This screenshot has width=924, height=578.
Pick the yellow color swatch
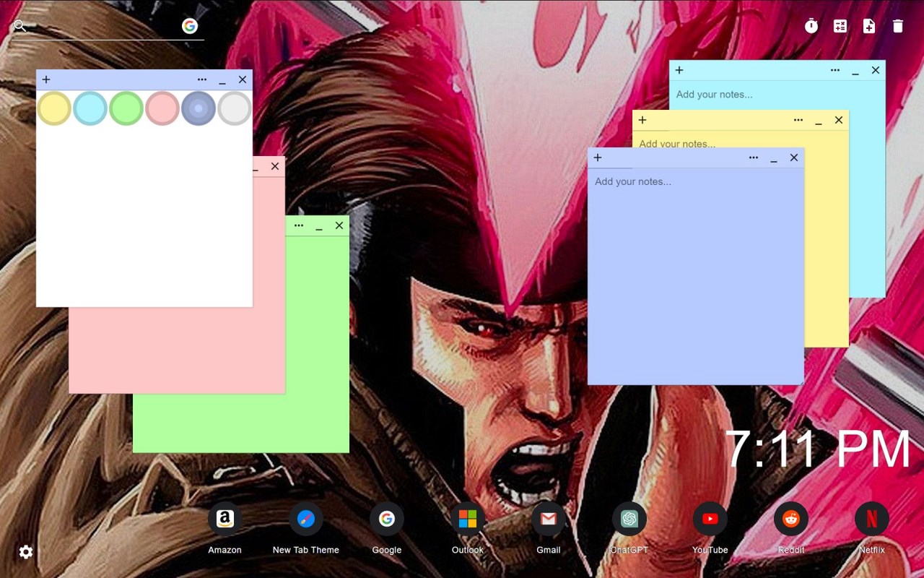pyautogui.click(x=54, y=108)
